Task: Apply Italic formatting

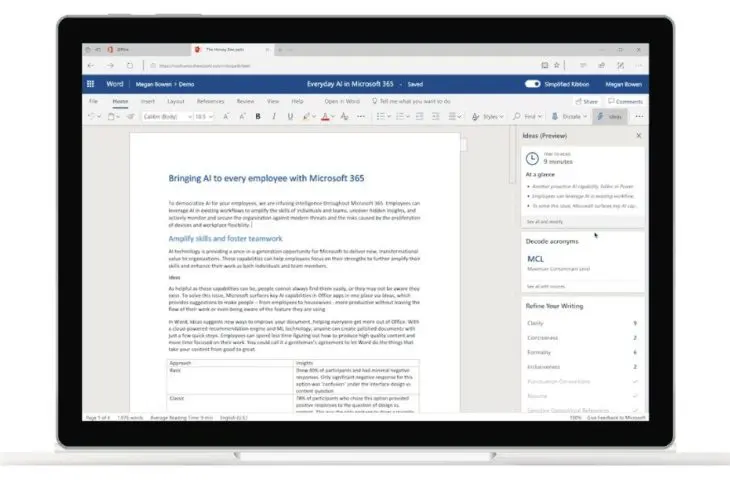Action: point(274,116)
